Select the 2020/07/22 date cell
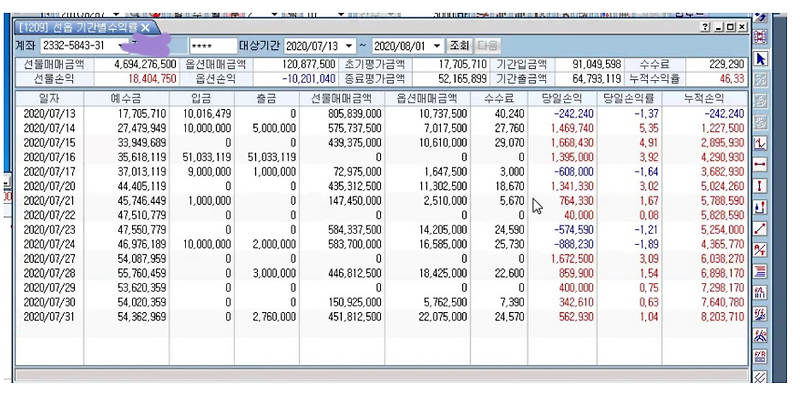Screen dimensions: 800x394 coord(49,215)
